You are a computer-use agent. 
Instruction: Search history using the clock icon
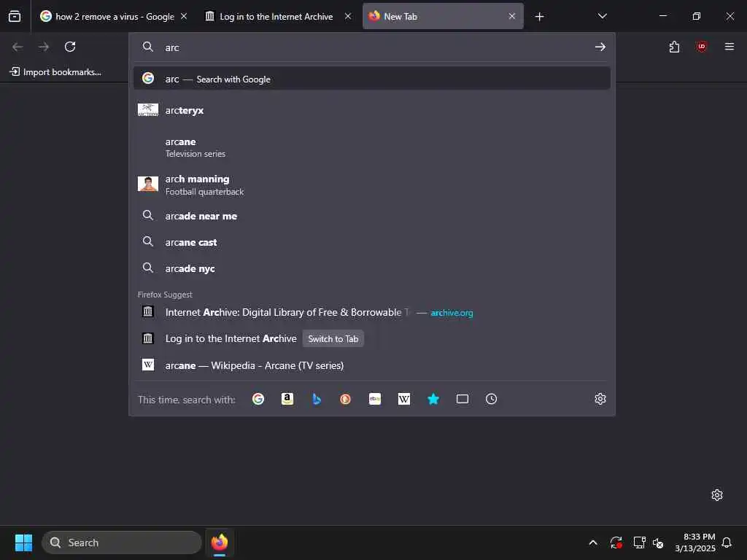491,399
